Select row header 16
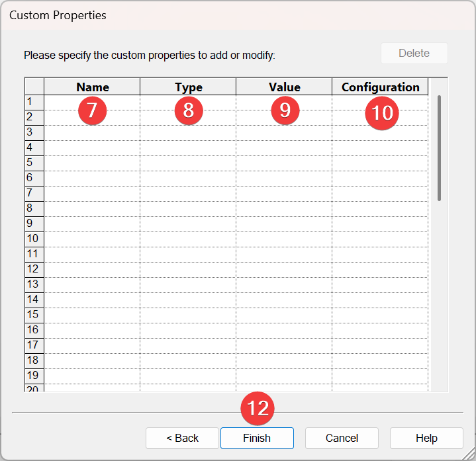 [34, 331]
